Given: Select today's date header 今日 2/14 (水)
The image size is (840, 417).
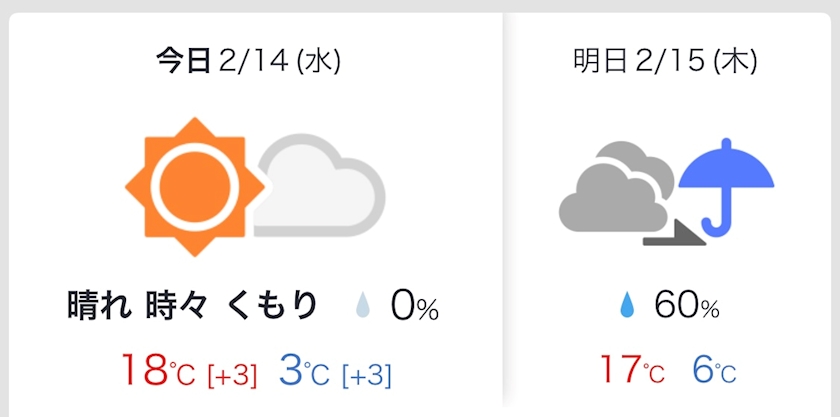Looking at the screenshot, I should click(x=248, y=62).
